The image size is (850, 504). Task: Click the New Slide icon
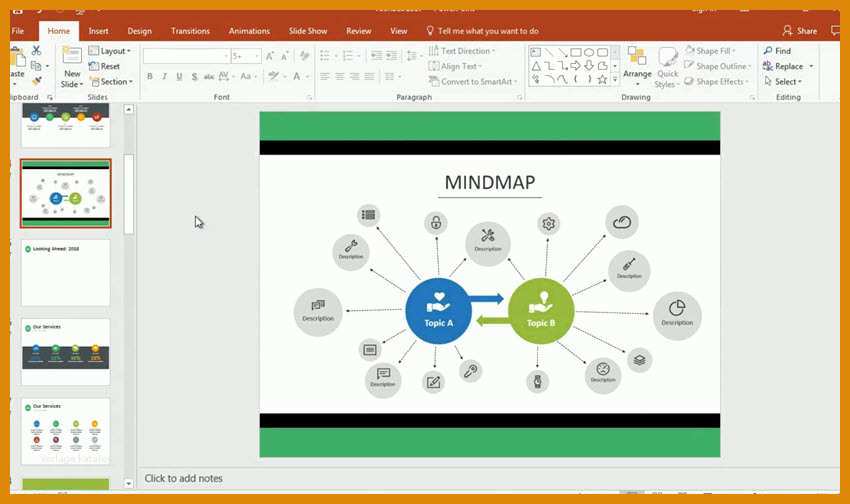pos(72,55)
